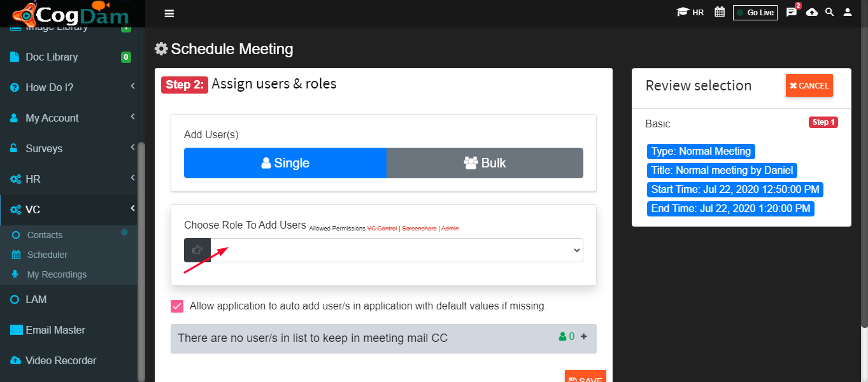The height and width of the screenshot is (382, 868).
Task: Open the user profile icon
Action: [848, 12]
